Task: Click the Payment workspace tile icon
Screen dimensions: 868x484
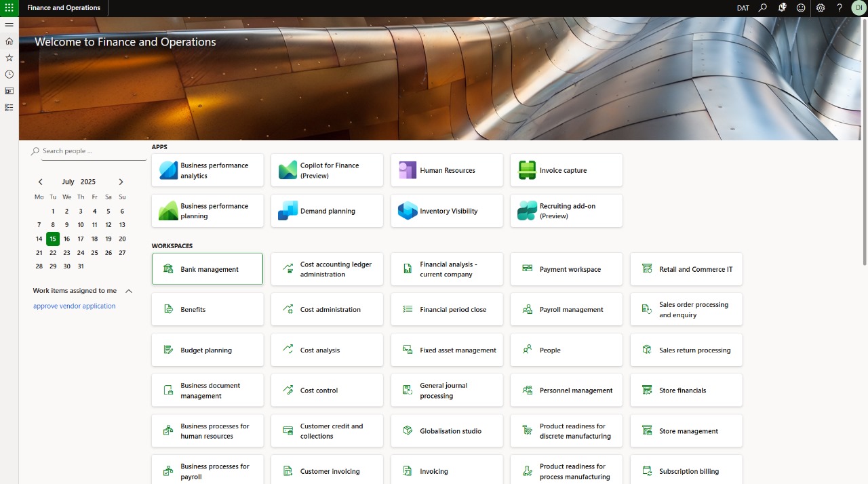Action: point(528,269)
